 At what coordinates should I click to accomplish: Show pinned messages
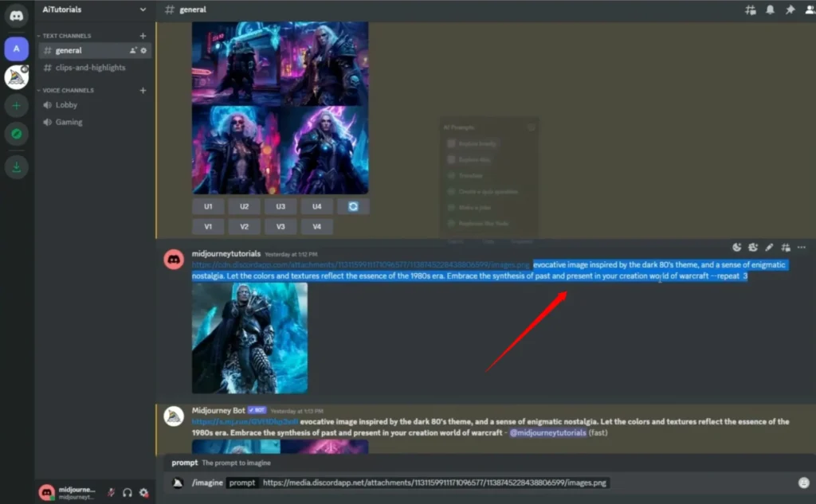[790, 10]
